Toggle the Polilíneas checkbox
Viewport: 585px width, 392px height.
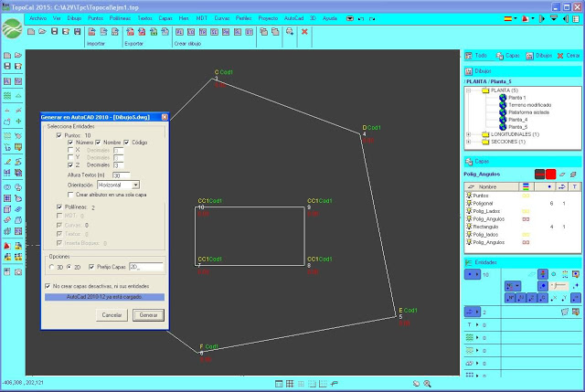(x=58, y=207)
